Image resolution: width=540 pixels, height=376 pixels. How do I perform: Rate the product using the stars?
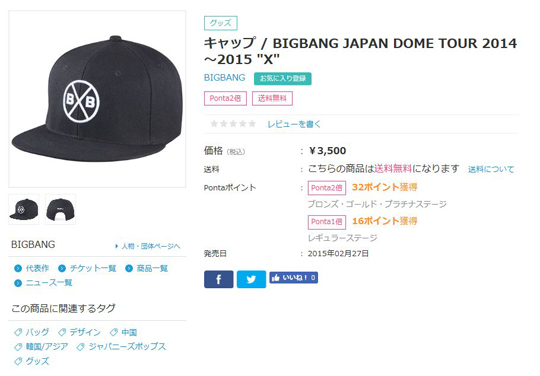(233, 124)
